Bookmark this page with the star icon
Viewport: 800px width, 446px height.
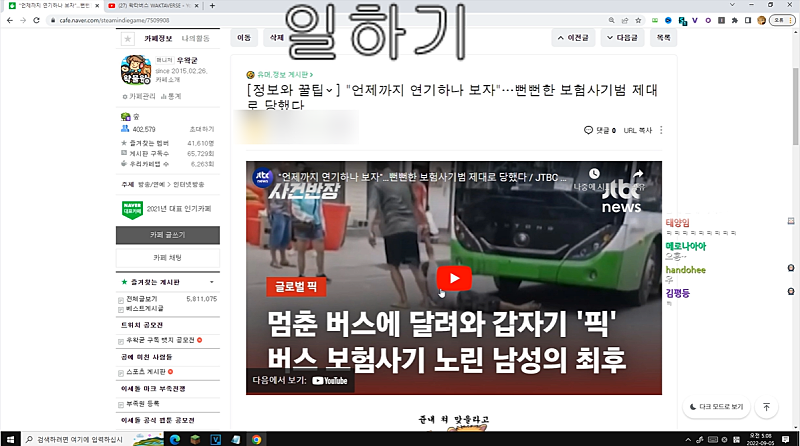click(638, 20)
